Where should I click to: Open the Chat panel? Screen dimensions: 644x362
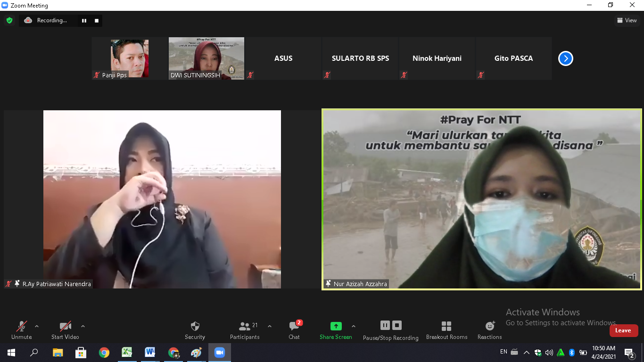(x=294, y=330)
